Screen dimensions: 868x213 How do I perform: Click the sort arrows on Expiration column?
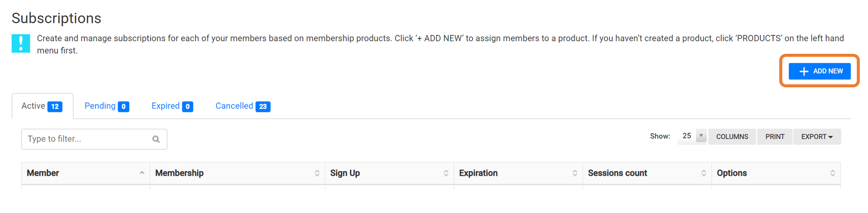(x=575, y=173)
